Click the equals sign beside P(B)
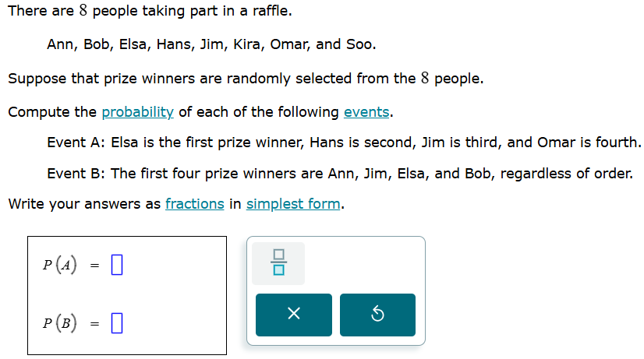The image size is (644, 359). [95, 324]
